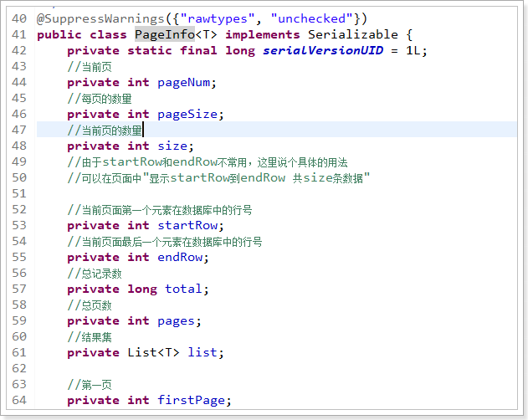Click the comment about startRow和endRow不常用

click(x=208, y=162)
